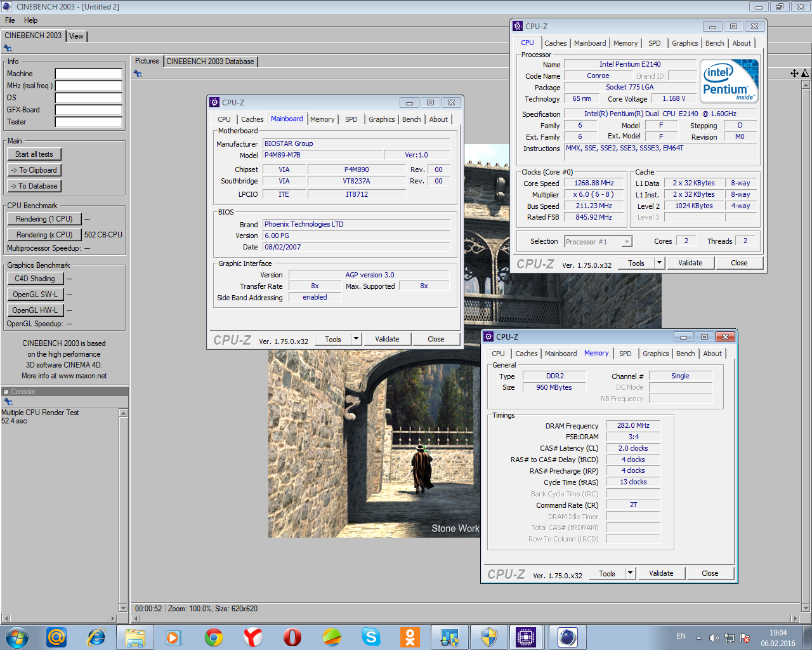
Task: Open Graphics tab in CPU CPU-Z window
Action: pos(685,43)
